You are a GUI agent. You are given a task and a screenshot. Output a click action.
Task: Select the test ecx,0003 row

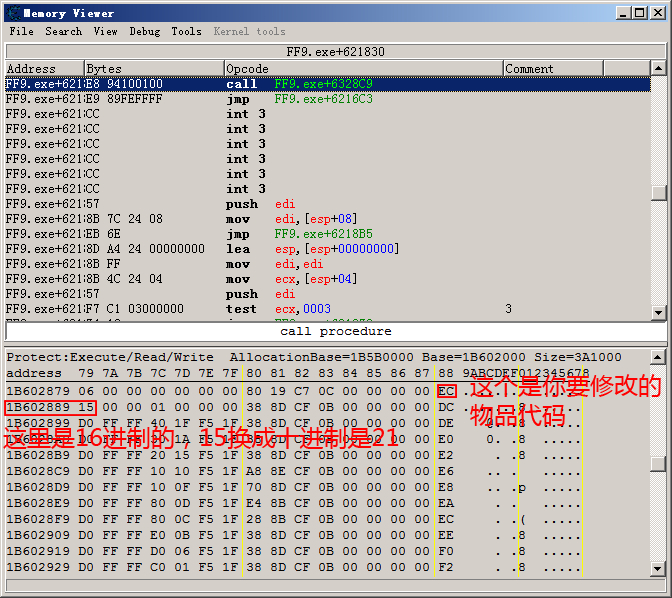[328, 309]
